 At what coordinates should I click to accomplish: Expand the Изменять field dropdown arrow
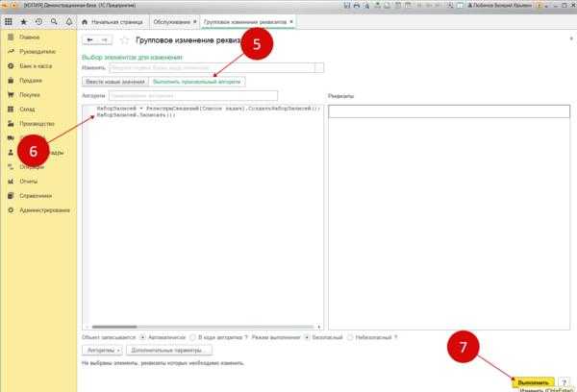(319, 67)
